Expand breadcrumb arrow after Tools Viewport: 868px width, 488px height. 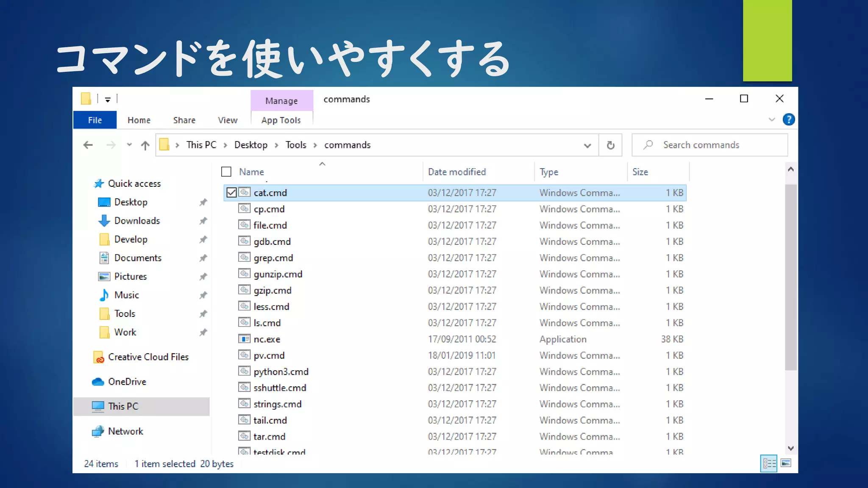point(315,145)
